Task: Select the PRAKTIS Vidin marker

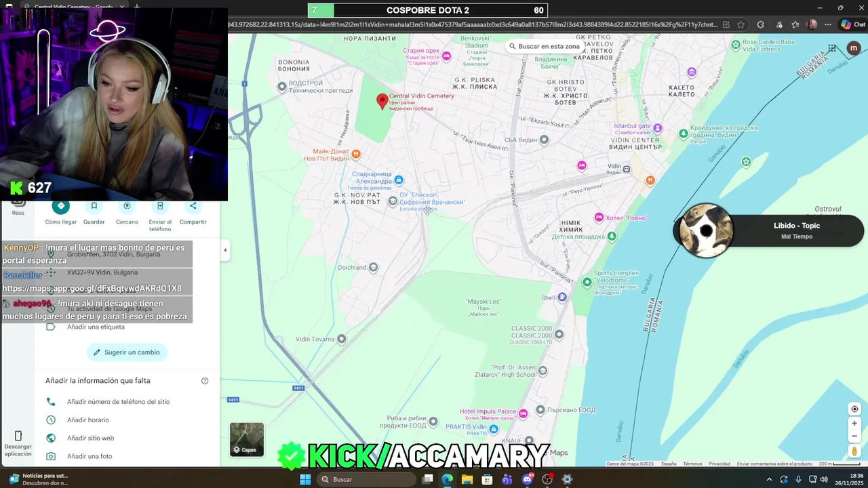Action: [494, 429]
